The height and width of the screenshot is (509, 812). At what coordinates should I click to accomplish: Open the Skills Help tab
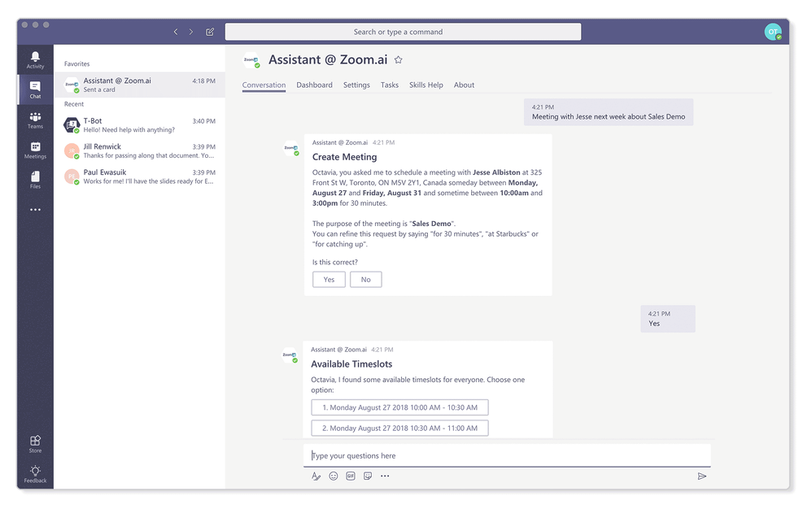coord(426,85)
